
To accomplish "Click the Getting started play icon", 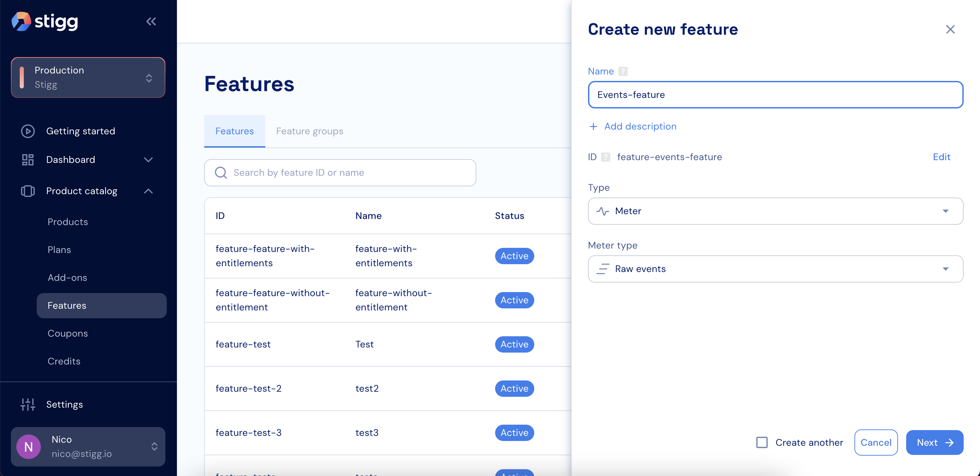I will pyautogui.click(x=28, y=131).
